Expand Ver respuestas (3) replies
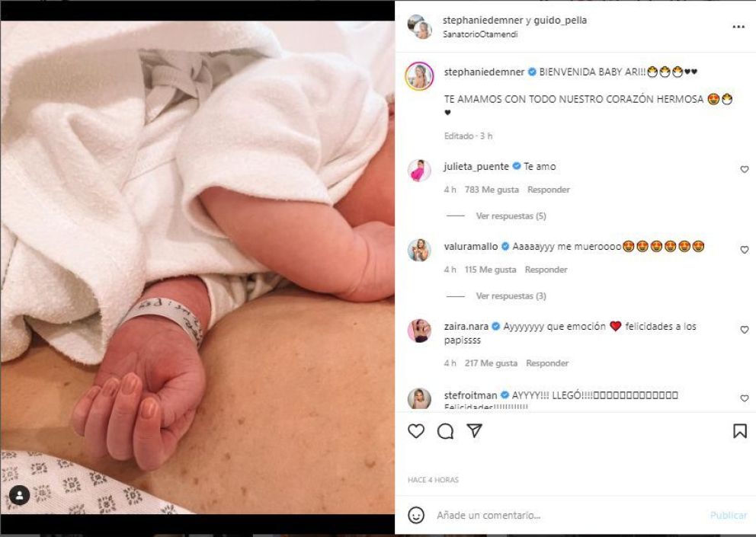This screenshot has width=756, height=537. click(x=511, y=296)
